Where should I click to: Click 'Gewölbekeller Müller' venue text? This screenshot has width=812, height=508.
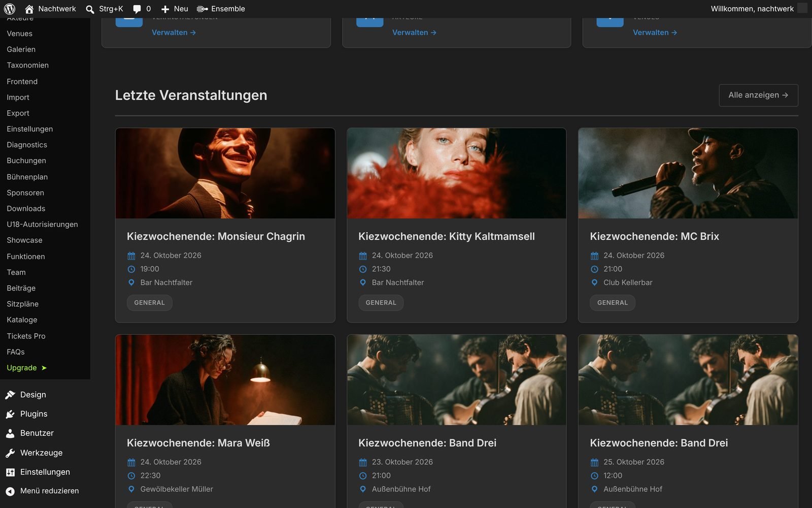pos(177,489)
